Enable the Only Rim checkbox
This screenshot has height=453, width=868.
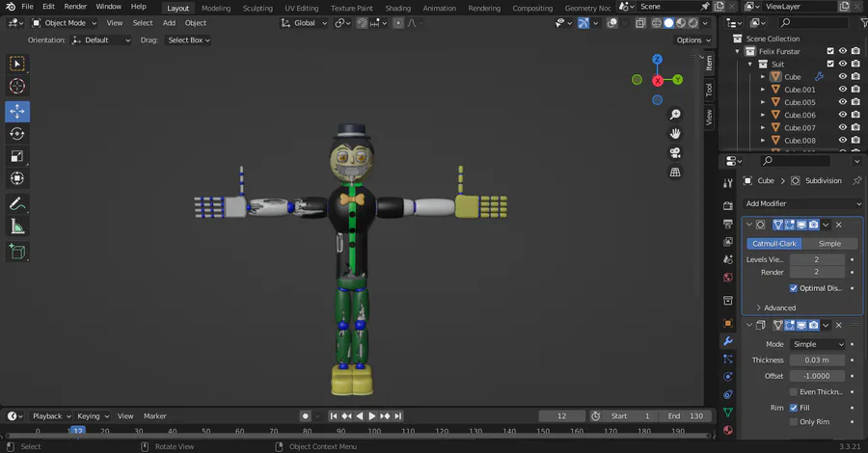[794, 422]
